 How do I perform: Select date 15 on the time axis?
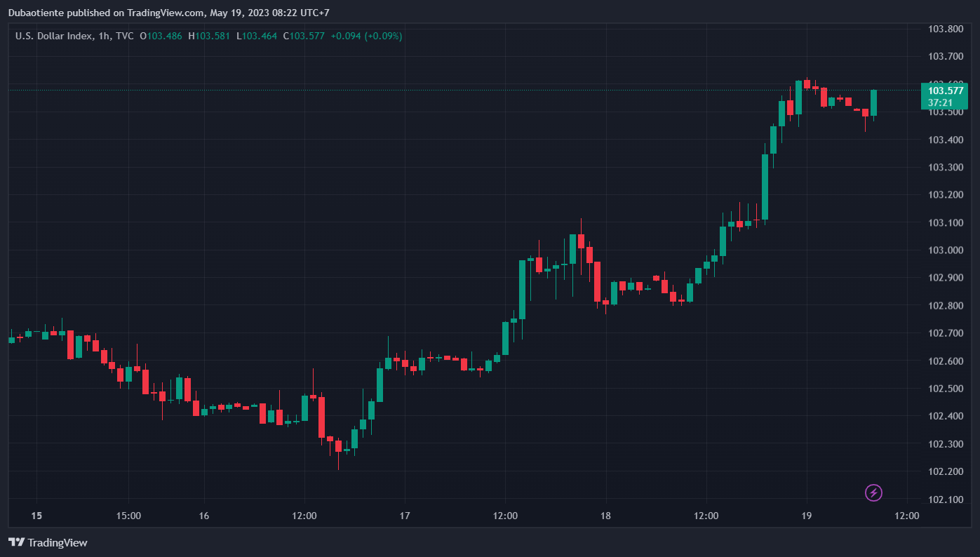point(36,516)
